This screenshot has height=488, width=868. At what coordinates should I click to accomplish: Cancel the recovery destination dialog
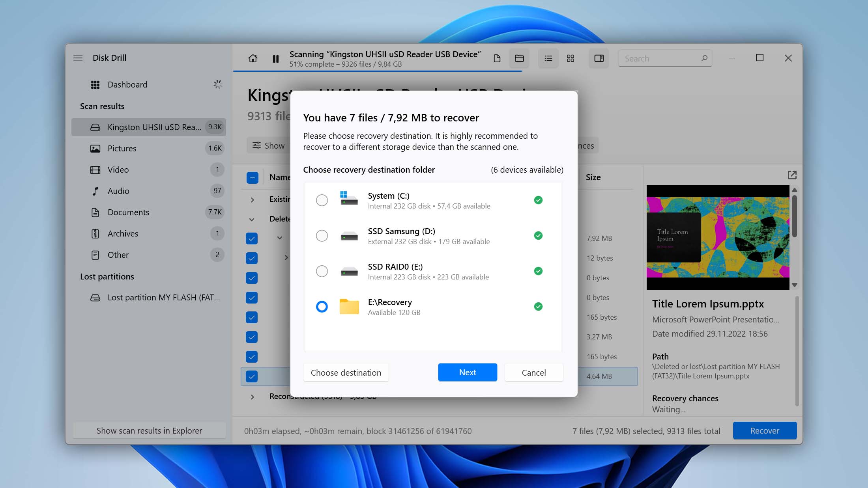coord(534,373)
